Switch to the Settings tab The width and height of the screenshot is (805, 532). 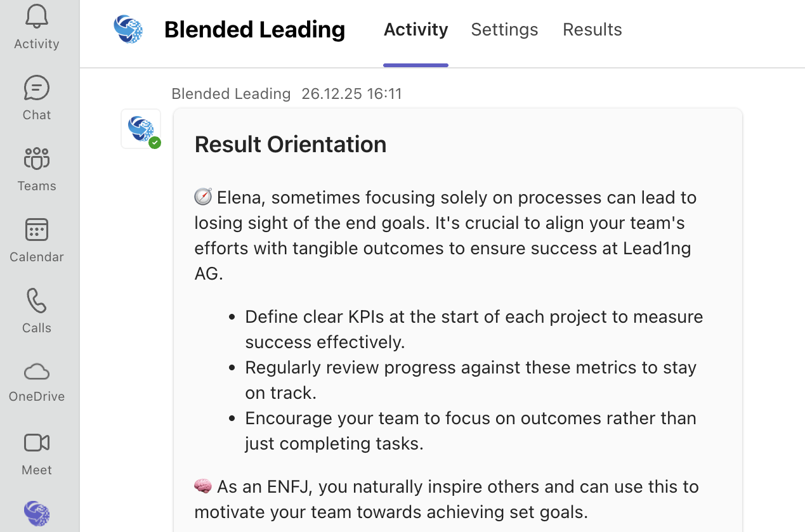pos(504,29)
